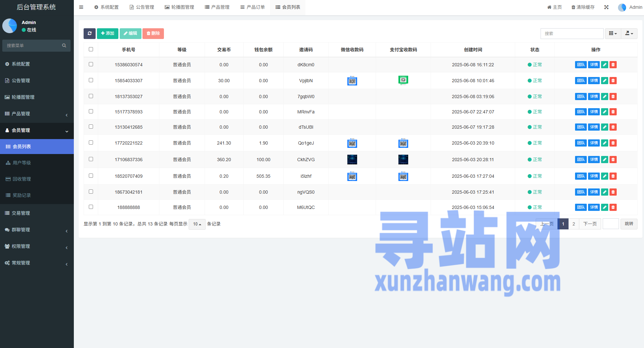The height and width of the screenshot is (348, 644).
Task: Toggle the sidebar hamburger menu icon
Action: click(81, 7)
